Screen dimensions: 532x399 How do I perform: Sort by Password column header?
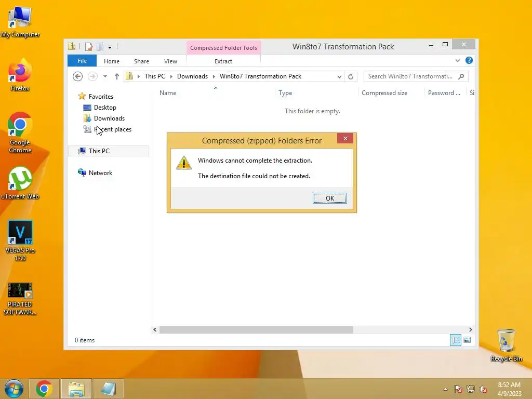pos(445,92)
